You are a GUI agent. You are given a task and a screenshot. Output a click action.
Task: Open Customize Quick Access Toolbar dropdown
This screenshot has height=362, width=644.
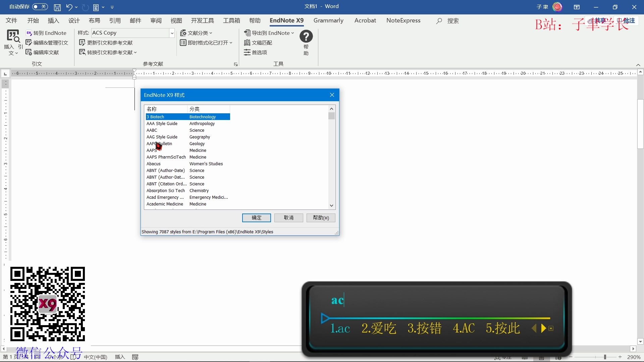pos(112,7)
